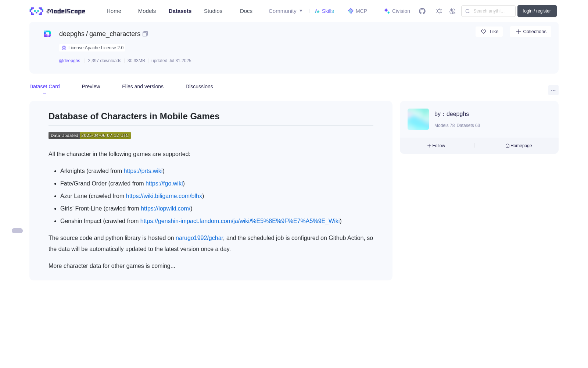Visit the deepghs Homepage
The height and width of the screenshot is (368, 588).
point(519,146)
